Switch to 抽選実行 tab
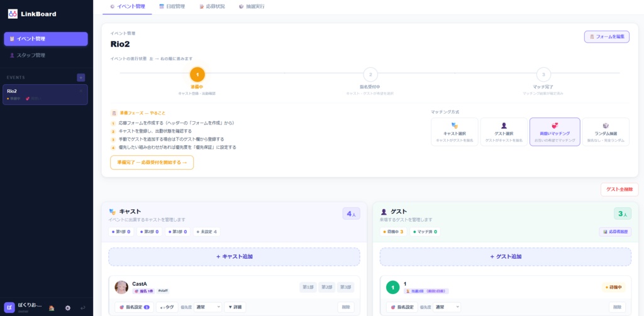The height and width of the screenshot is (316, 644). point(252,7)
